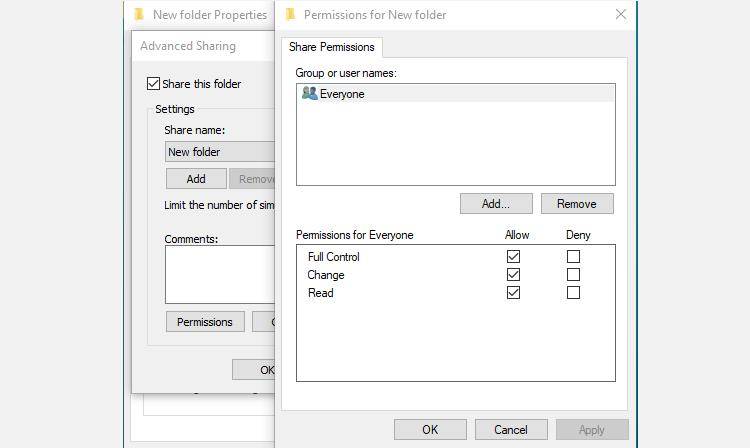Cancel the Permissions dialog

click(510, 430)
